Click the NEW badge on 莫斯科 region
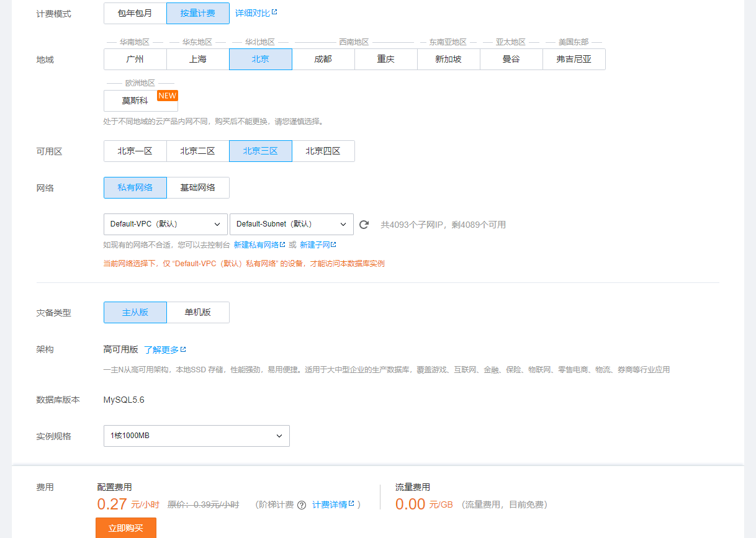 pyautogui.click(x=168, y=96)
